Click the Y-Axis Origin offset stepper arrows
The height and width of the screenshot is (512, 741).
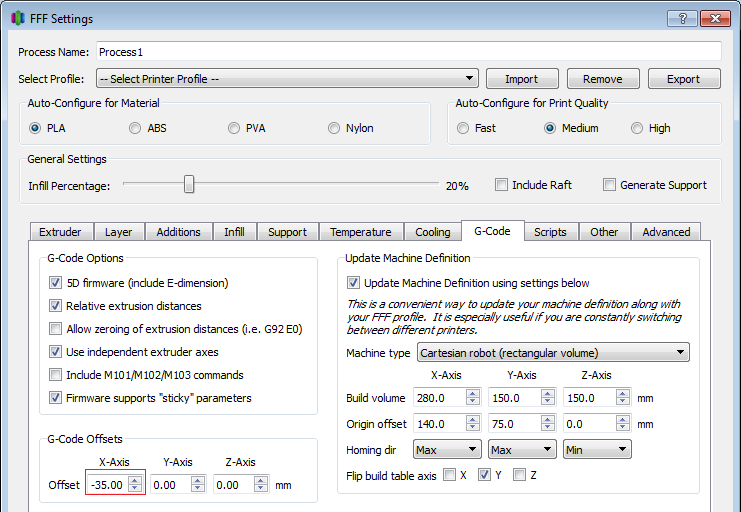(548, 423)
